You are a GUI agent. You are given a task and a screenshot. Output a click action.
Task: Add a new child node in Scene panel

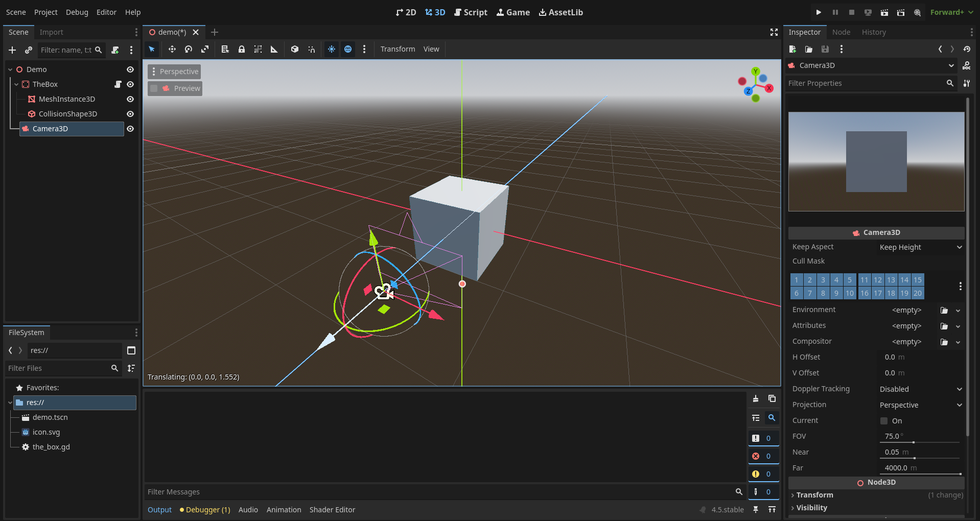click(x=12, y=50)
